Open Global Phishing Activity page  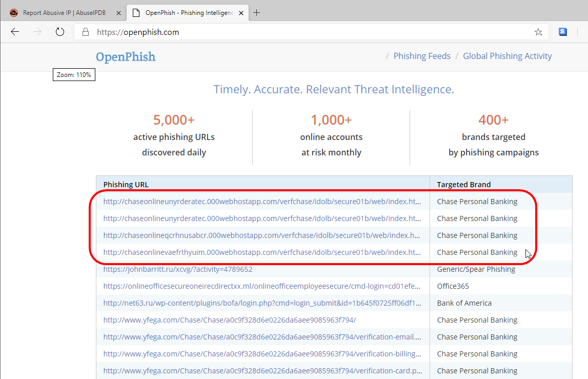coord(508,56)
